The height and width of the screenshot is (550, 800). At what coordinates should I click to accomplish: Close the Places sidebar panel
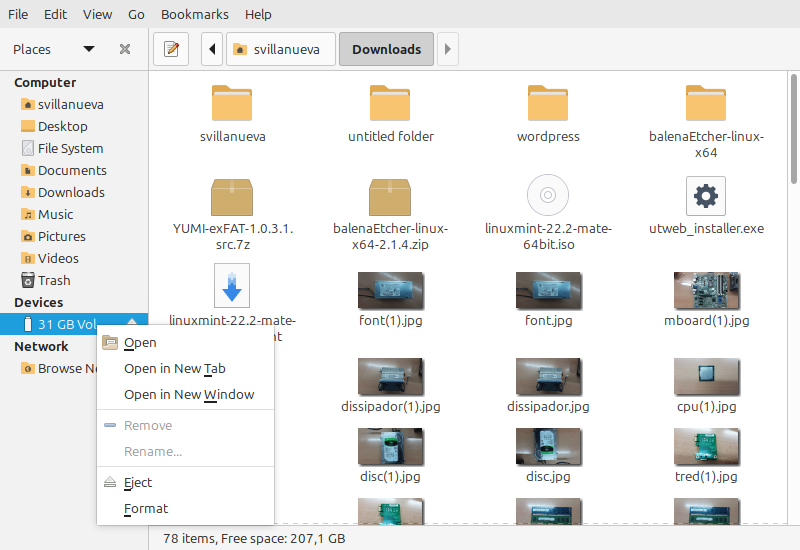pyautogui.click(x=125, y=49)
